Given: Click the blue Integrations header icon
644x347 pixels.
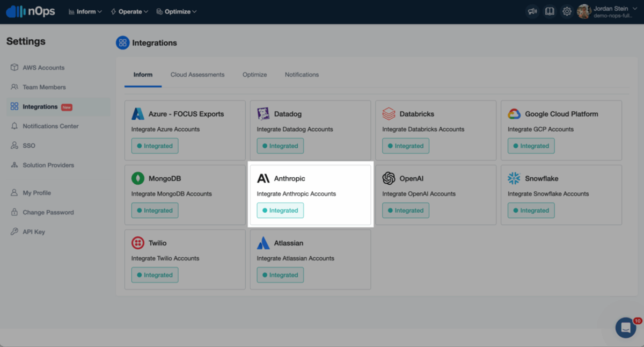Looking at the screenshot, I should [x=123, y=43].
